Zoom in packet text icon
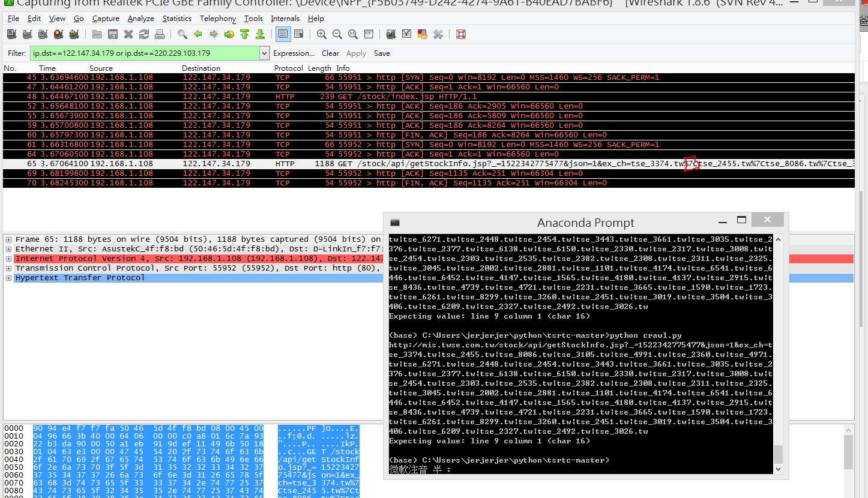The width and height of the screenshot is (868, 498). tap(322, 34)
